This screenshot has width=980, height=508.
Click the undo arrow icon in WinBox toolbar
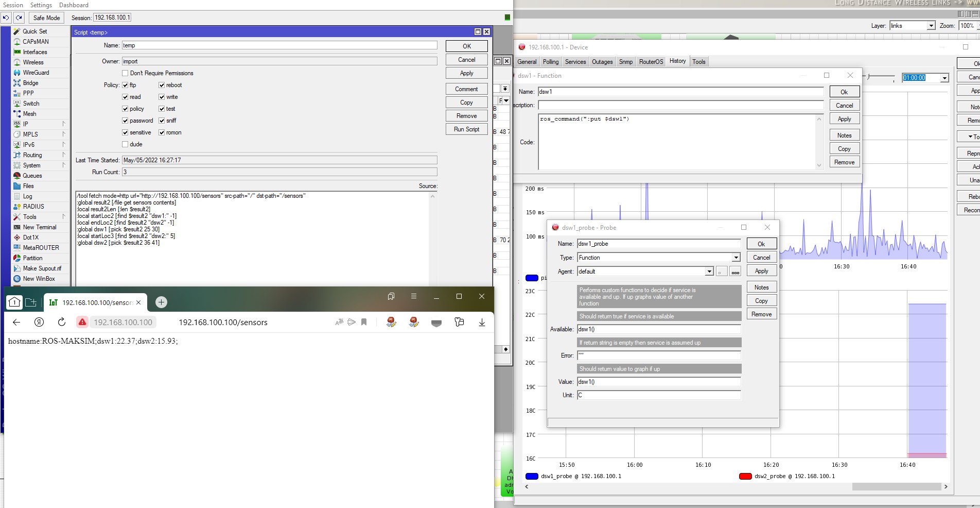point(6,18)
